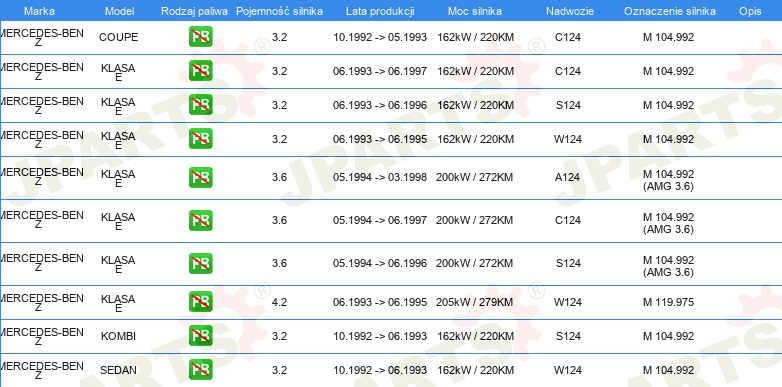Image resolution: width=782 pixels, height=387 pixels.
Task: Sort by the Model column header
Action: (x=119, y=11)
